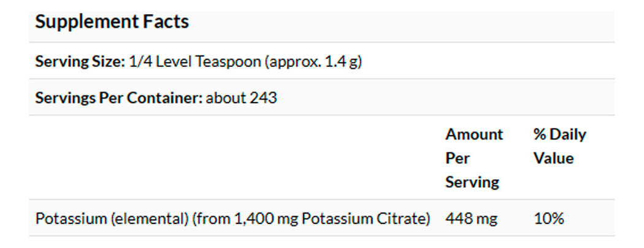Click the word Serving in column header

tap(472, 182)
